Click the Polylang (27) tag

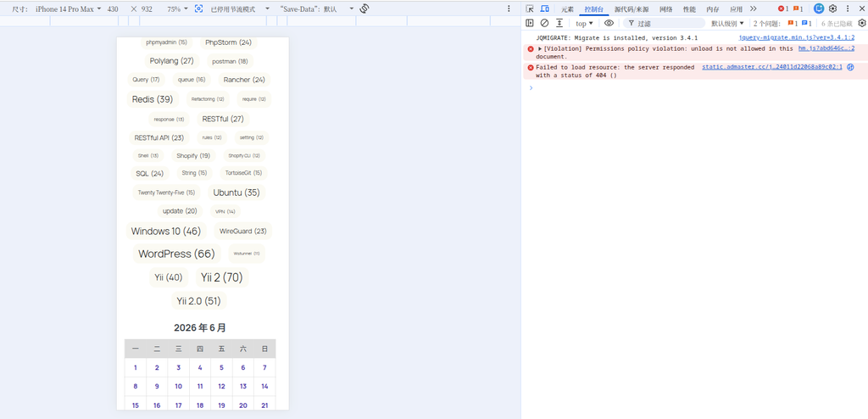pyautogui.click(x=171, y=61)
